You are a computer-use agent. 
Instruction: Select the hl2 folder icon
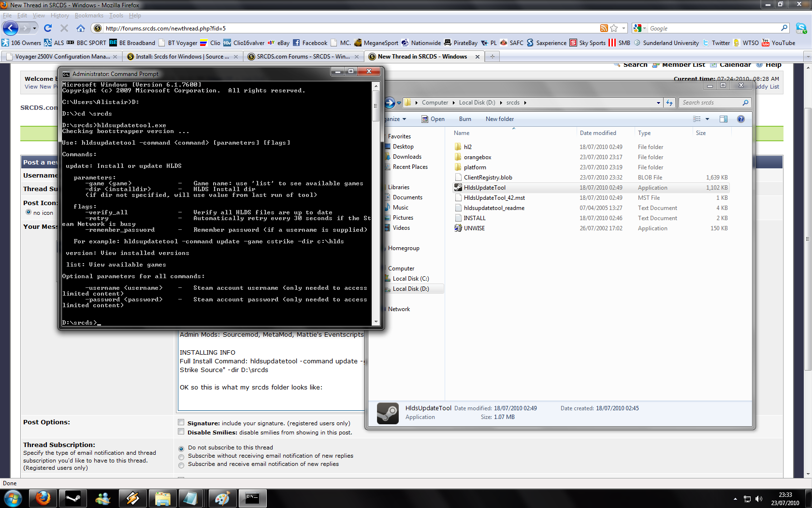(458, 147)
